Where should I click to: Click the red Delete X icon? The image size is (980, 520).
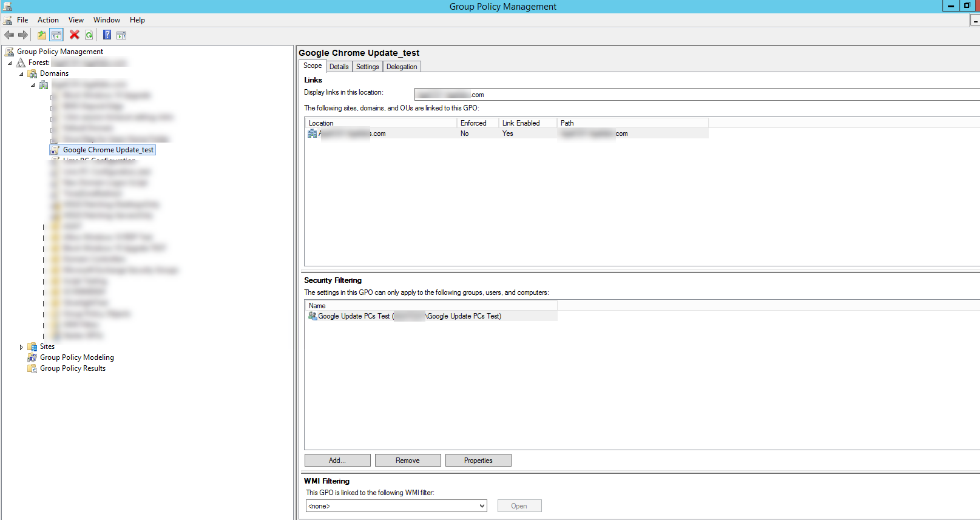[74, 35]
